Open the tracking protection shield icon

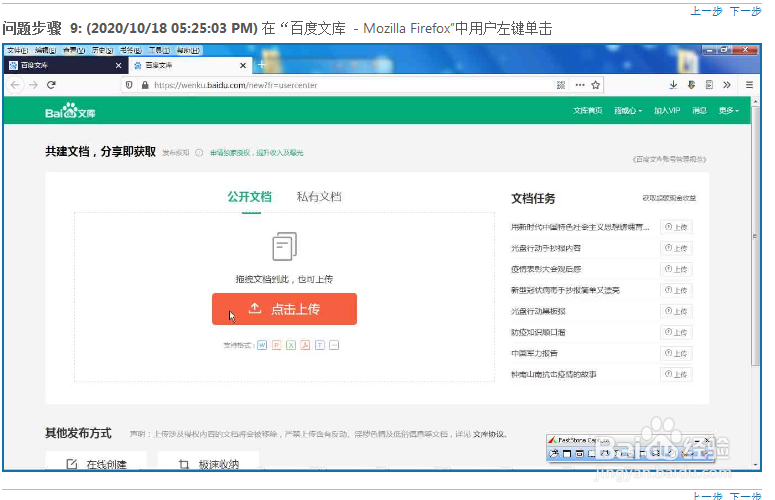(129, 85)
